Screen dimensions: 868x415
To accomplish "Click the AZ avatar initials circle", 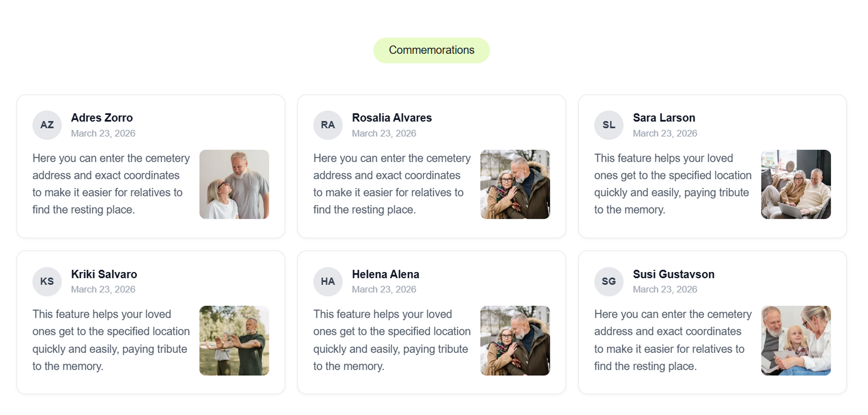I will tap(47, 125).
